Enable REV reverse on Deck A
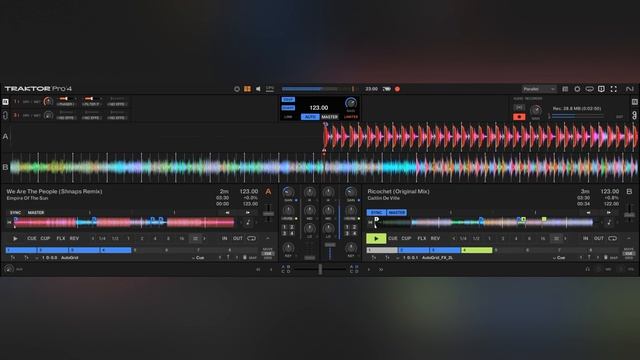The height and width of the screenshot is (360, 640). click(74, 238)
